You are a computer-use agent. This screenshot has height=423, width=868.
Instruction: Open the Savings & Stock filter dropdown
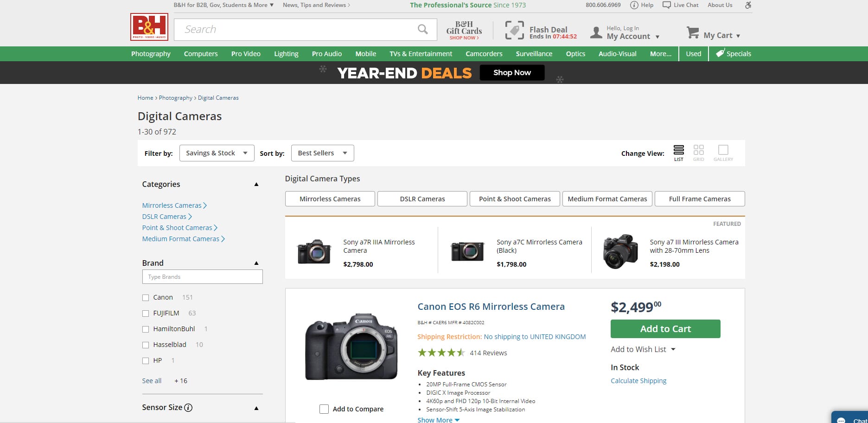217,153
